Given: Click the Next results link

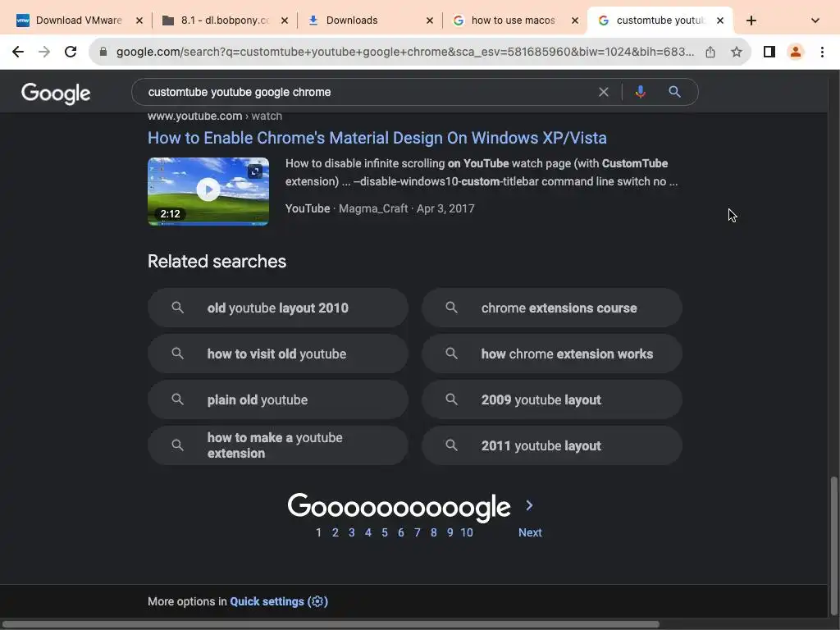Looking at the screenshot, I should (530, 532).
